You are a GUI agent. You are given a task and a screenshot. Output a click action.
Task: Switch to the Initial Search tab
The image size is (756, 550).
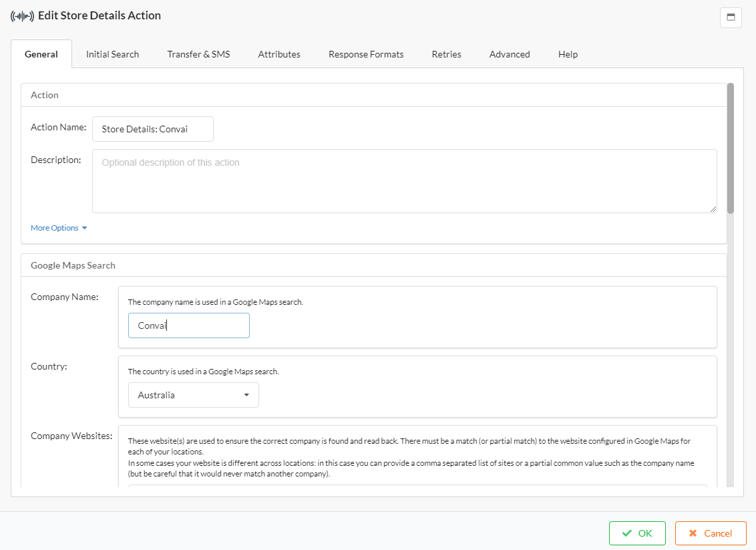tap(112, 54)
